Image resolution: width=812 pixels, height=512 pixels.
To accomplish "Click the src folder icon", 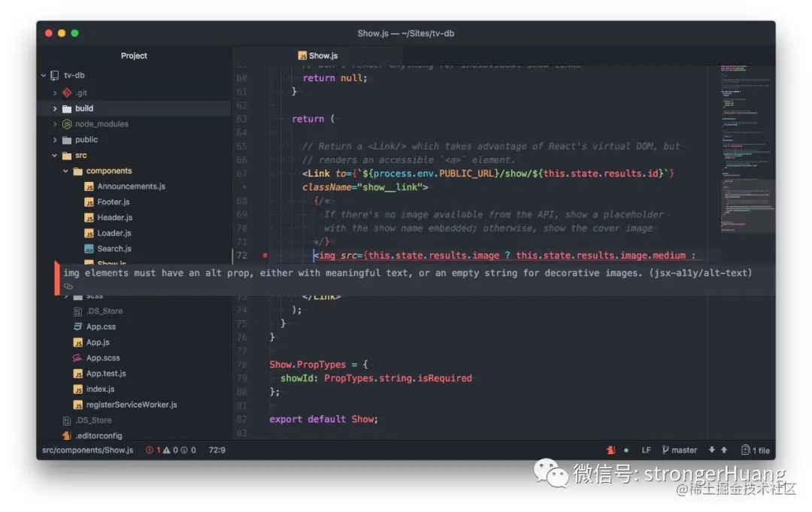I will click(67, 156).
